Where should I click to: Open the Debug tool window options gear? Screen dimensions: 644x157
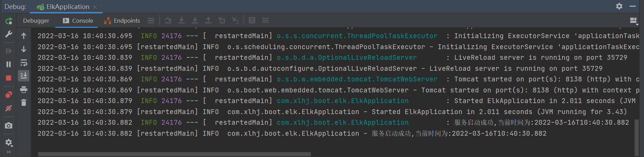tap(619, 6)
